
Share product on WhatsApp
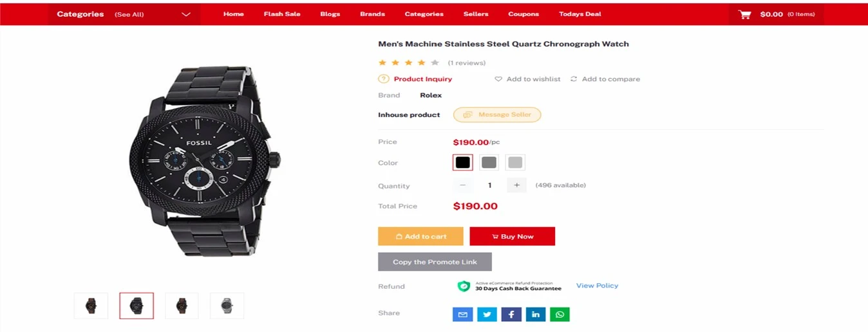[x=560, y=314]
